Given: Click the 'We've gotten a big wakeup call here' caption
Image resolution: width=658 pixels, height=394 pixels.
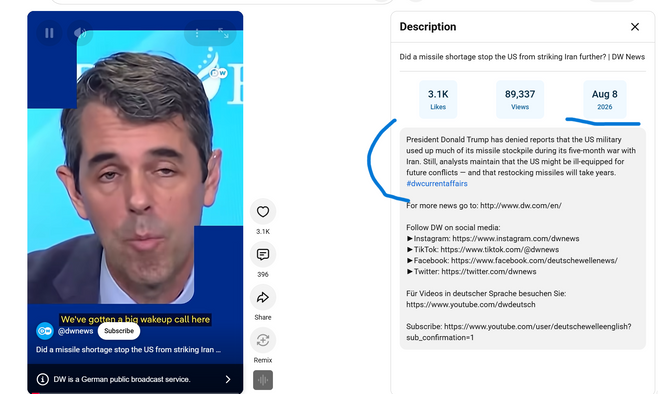Looking at the screenshot, I should (x=135, y=319).
